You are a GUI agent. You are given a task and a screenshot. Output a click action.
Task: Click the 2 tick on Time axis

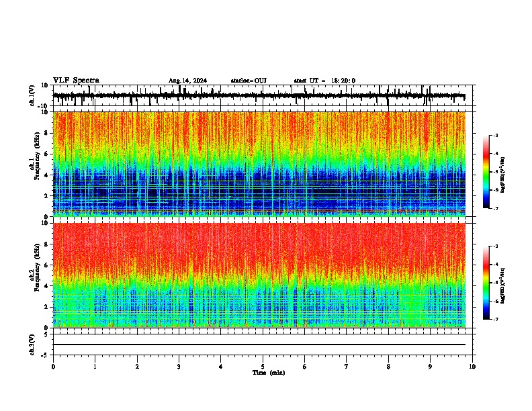pos(137,367)
